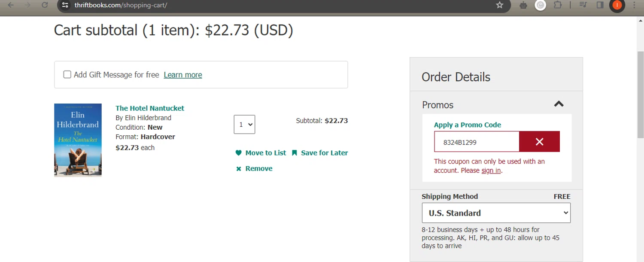The height and width of the screenshot is (262, 644).
Task: Click The Hotel Nantucket book cover thumbnail
Action: click(x=78, y=140)
